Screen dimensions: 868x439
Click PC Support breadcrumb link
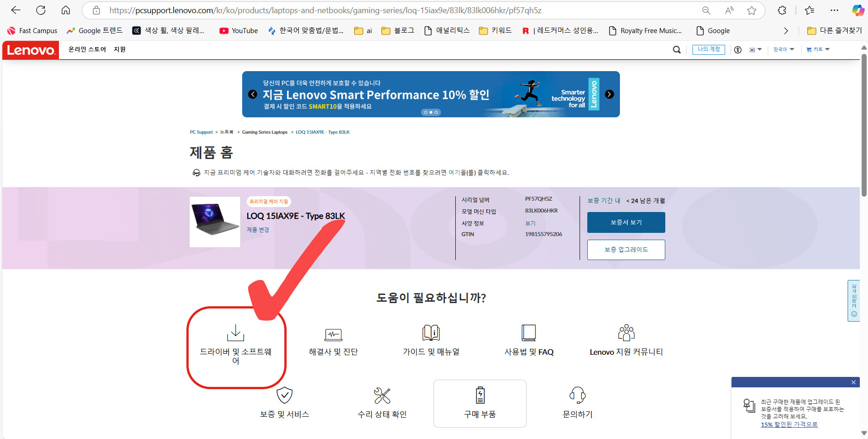pyautogui.click(x=201, y=132)
